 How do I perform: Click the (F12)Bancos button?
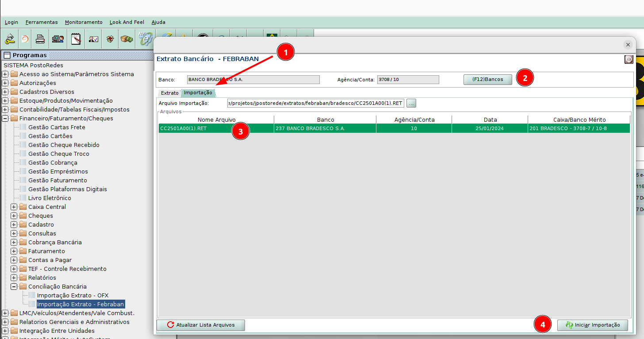[487, 80]
